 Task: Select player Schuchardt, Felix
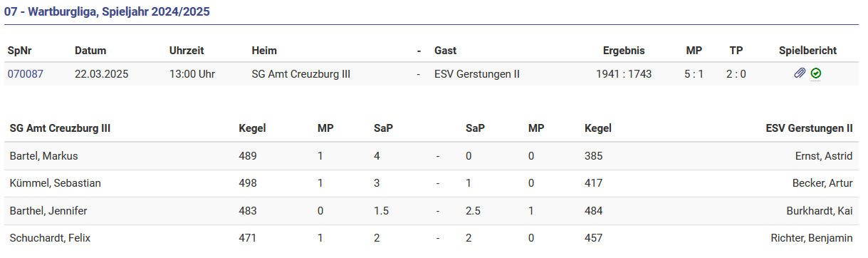tap(51, 238)
